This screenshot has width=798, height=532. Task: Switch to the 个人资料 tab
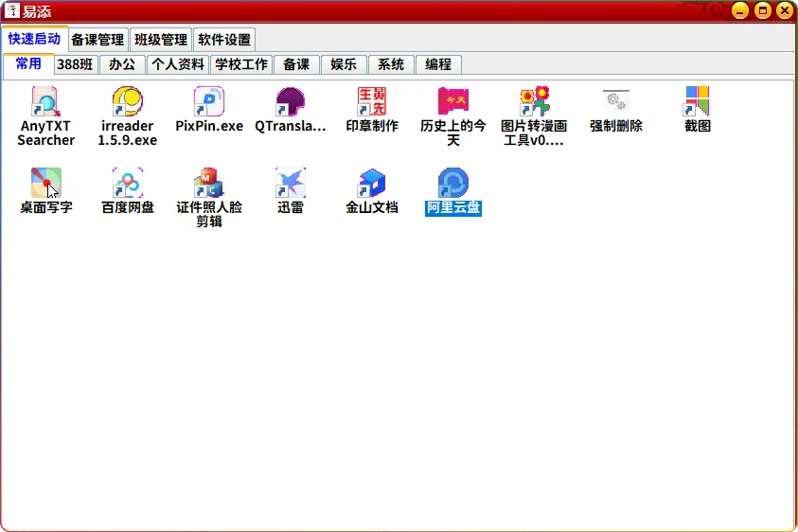178,64
